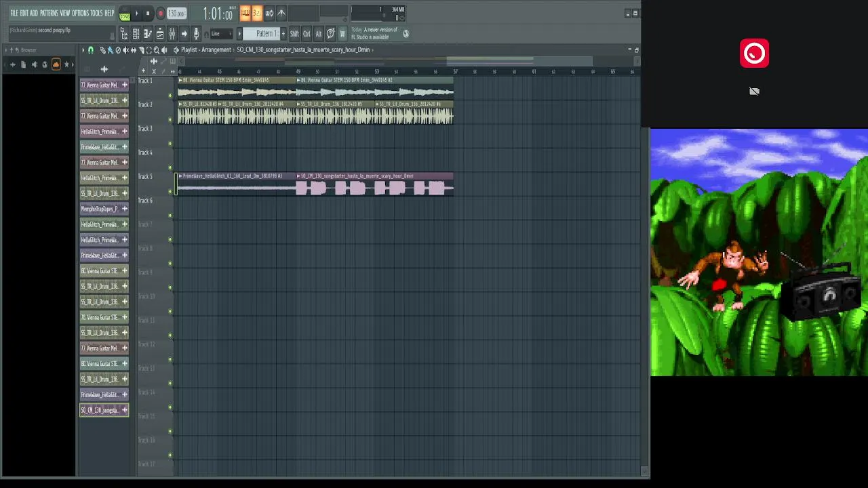Toggle Pat/Song mode switch
The width and height of the screenshot is (868, 488).
[124, 14]
